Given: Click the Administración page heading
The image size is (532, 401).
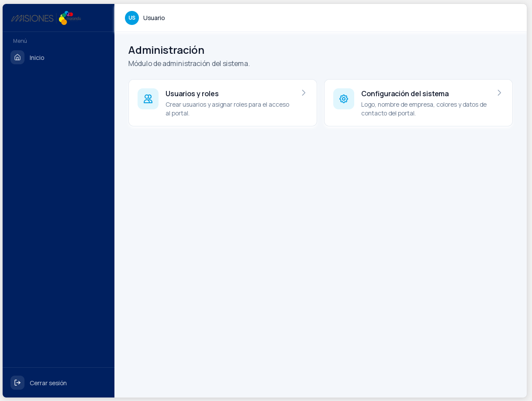Looking at the screenshot, I should [166, 50].
